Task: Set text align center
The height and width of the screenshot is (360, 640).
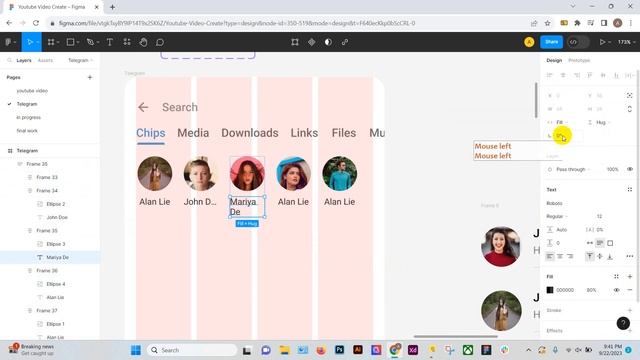Action: (560, 256)
